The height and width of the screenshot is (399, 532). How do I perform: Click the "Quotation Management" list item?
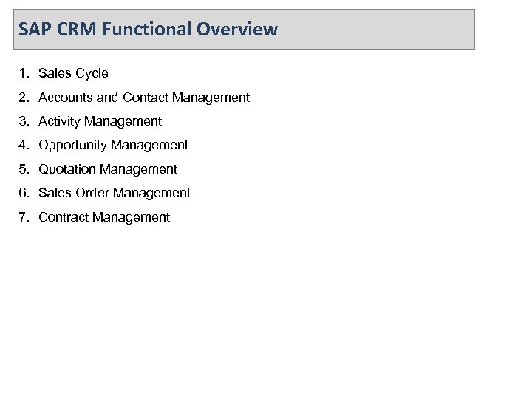click(x=108, y=169)
